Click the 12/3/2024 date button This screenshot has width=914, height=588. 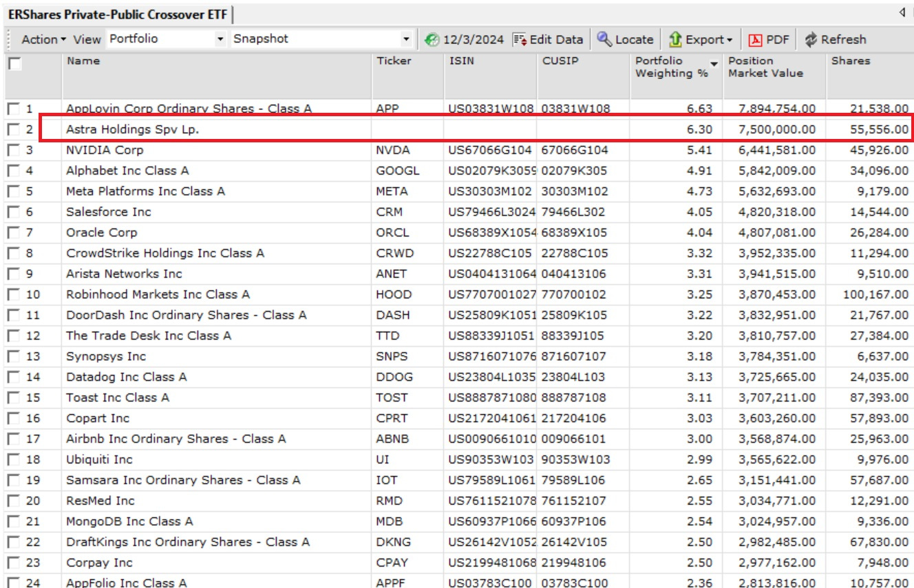(474, 40)
